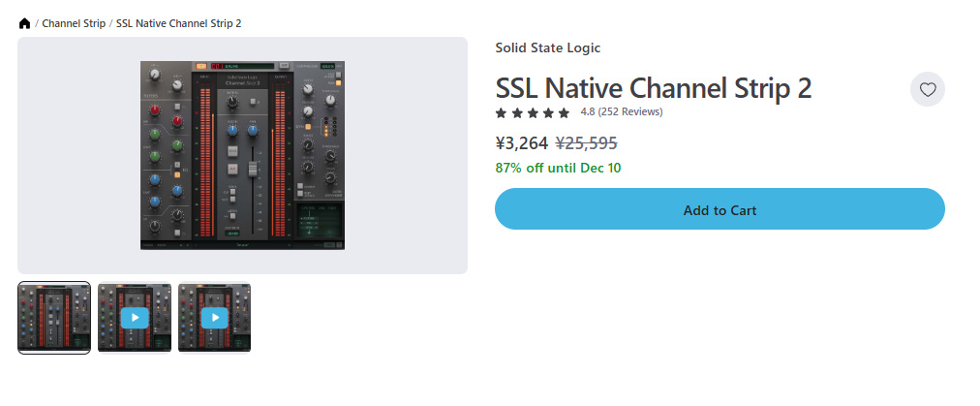Play the third thumbnail video
The height and width of the screenshot is (406, 980).
[x=215, y=318]
